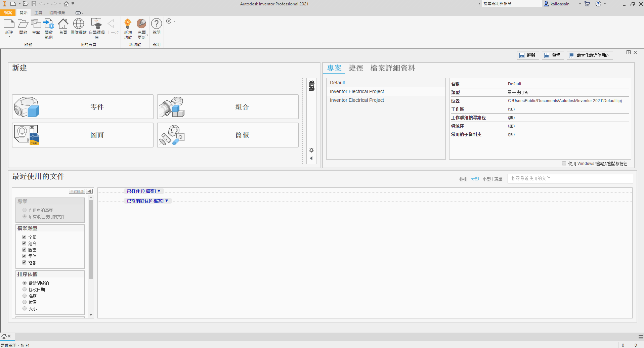This screenshot has width=644, height=348.
Task: Click the gear settings icon in New panel
Action: (311, 150)
